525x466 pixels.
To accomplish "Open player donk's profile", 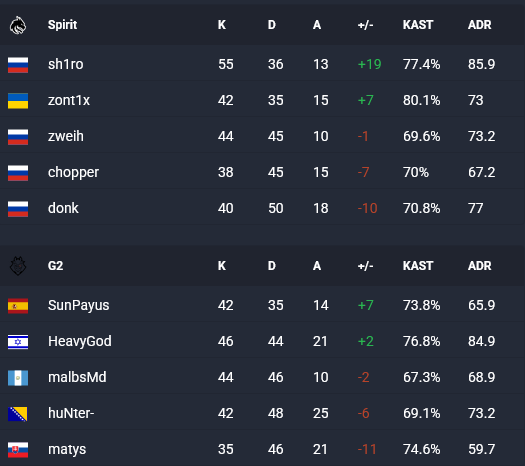I will tap(63, 208).
